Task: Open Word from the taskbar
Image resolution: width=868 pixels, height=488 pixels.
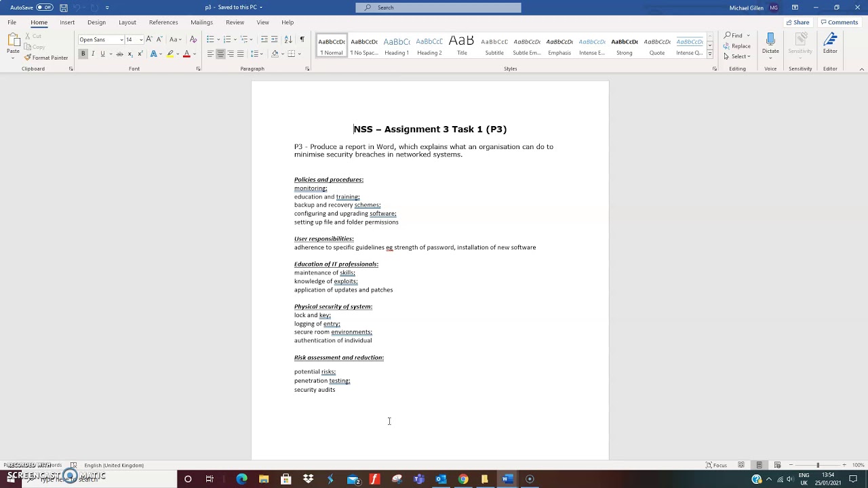Action: click(507, 479)
